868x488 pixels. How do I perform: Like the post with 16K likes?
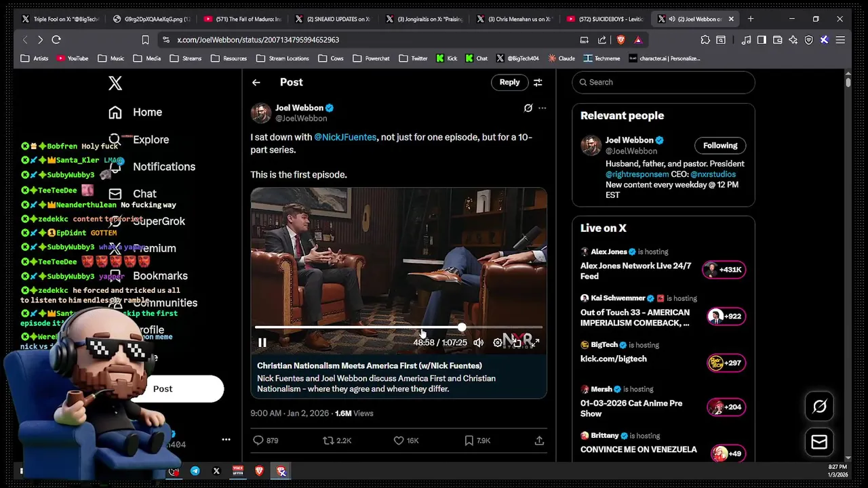(399, 441)
